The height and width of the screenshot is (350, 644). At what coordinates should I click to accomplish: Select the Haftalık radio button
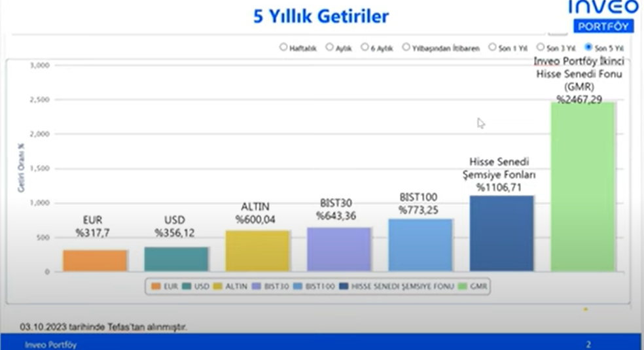coord(283,47)
